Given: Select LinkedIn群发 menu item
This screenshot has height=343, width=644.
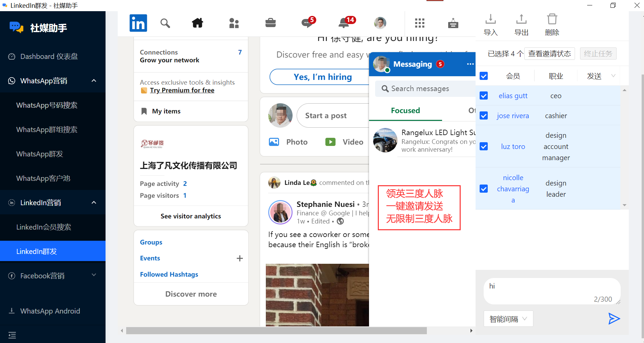Looking at the screenshot, I should (x=53, y=251).
